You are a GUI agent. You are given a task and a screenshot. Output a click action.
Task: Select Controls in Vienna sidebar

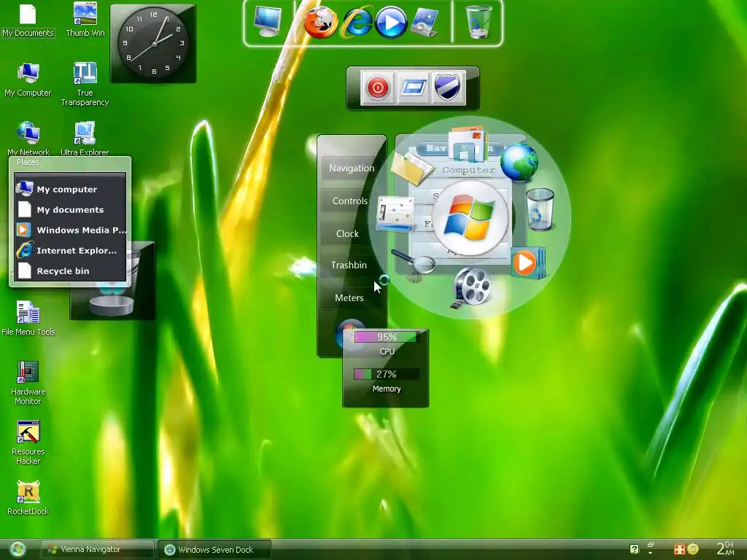click(350, 201)
